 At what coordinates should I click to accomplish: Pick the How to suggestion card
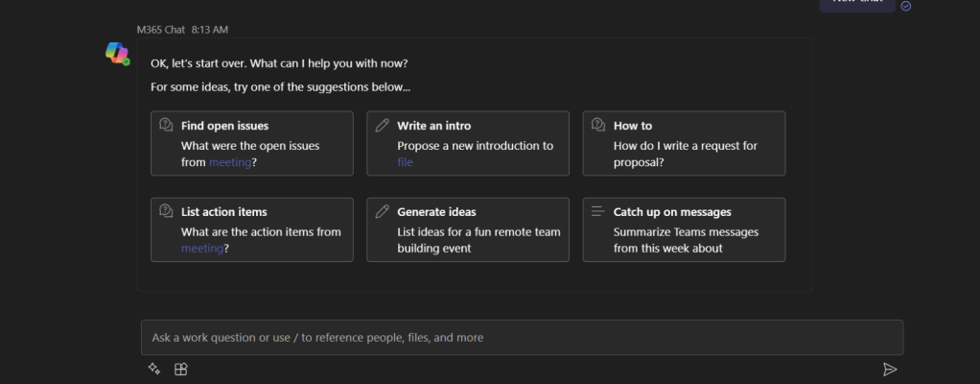point(684,143)
